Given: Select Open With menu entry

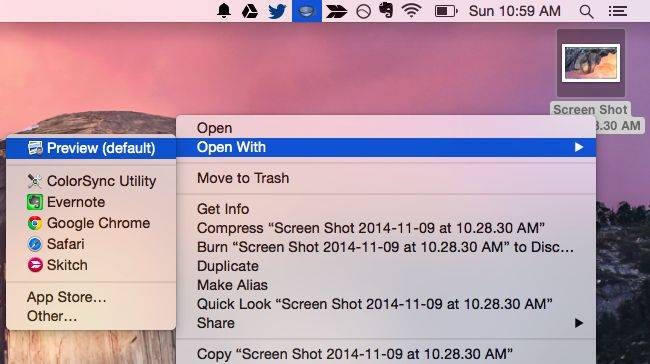Looking at the screenshot, I should (x=386, y=147).
